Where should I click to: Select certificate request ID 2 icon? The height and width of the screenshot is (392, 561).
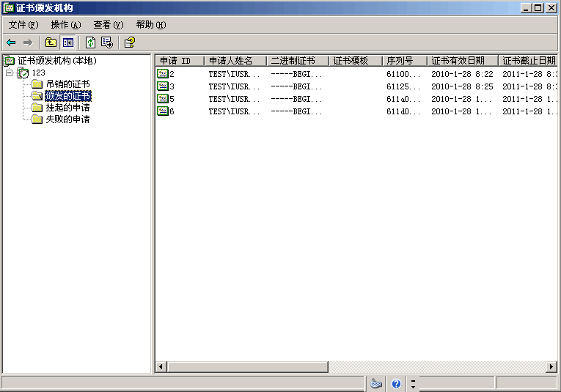pyautogui.click(x=162, y=74)
